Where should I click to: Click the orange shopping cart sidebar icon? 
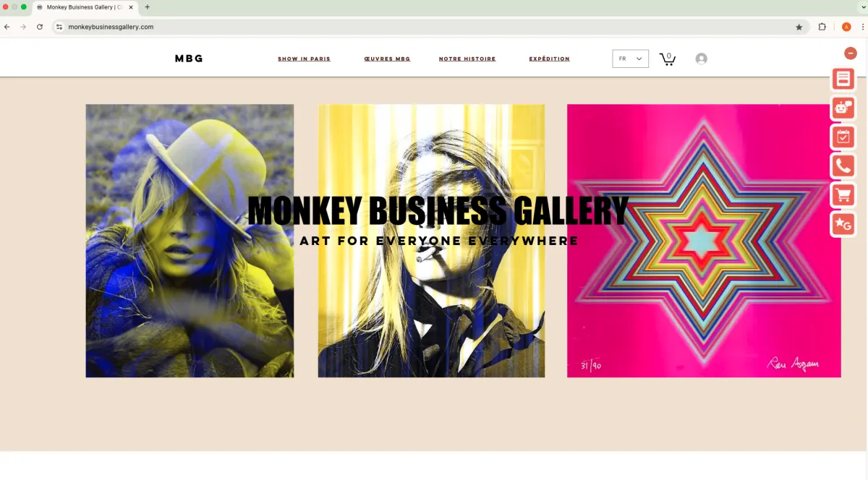(x=843, y=195)
